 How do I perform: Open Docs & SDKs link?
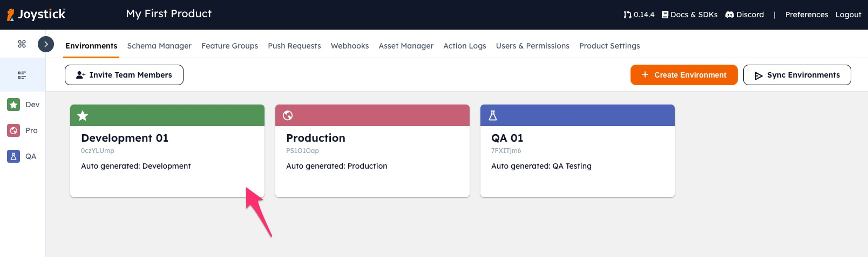pyautogui.click(x=689, y=15)
